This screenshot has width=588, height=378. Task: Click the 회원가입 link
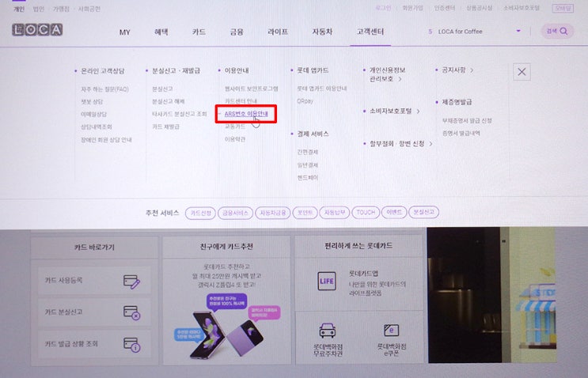pyautogui.click(x=412, y=8)
